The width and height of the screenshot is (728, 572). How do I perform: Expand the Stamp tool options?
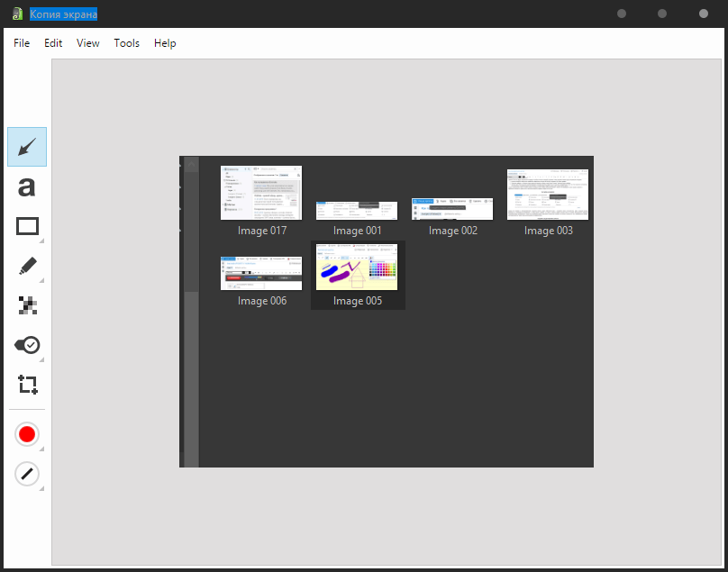[41, 359]
